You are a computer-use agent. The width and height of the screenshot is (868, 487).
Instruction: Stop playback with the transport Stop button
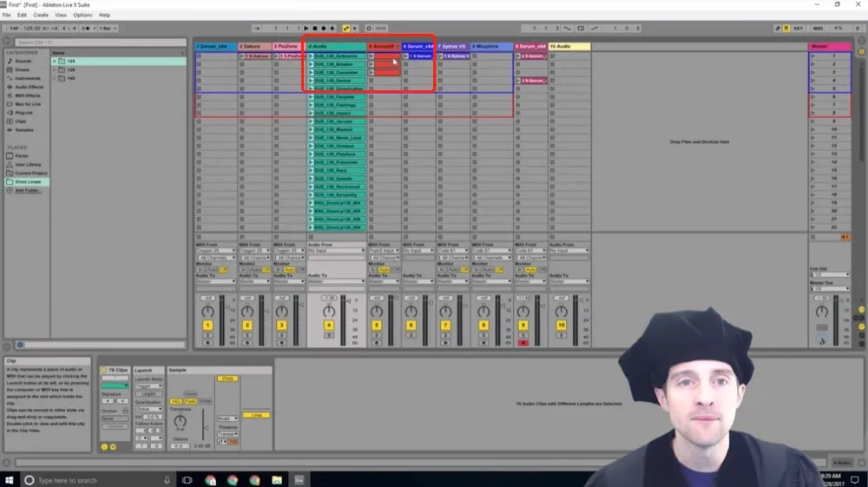(x=315, y=29)
